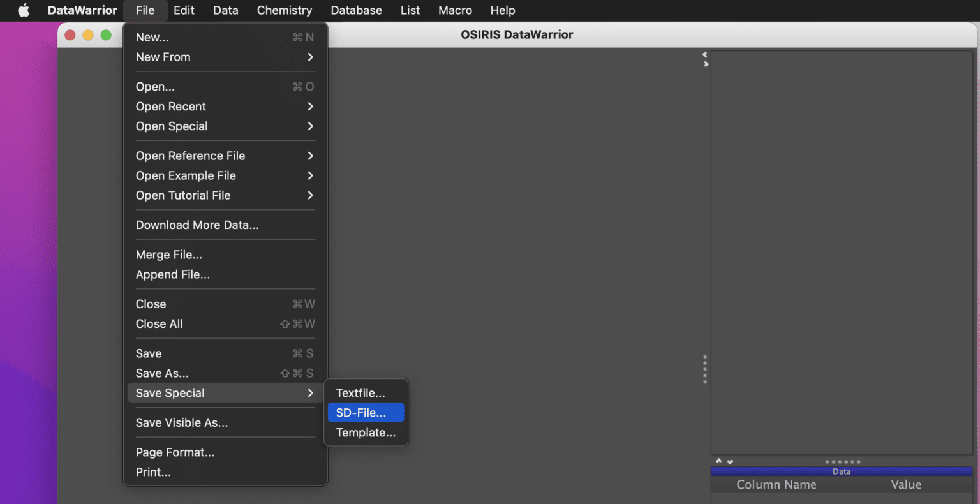Expand the Open Tutorial File submenu
The height and width of the screenshot is (504, 980).
(183, 195)
